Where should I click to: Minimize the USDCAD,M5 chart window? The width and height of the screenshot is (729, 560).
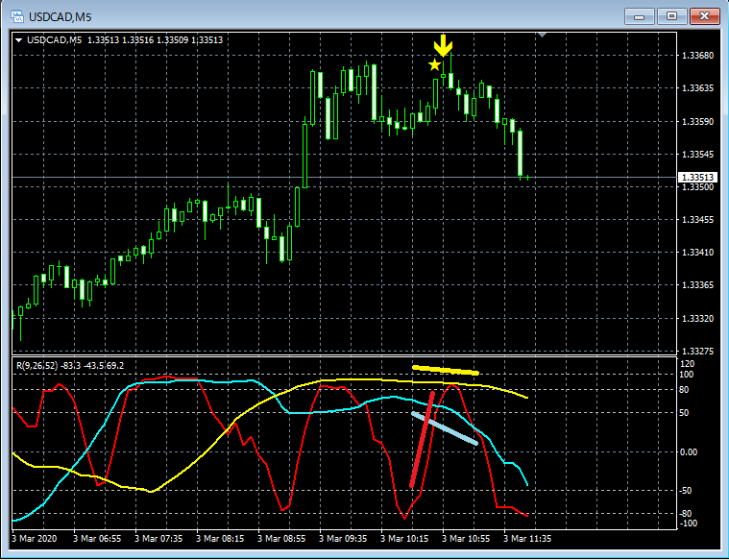coord(640,16)
